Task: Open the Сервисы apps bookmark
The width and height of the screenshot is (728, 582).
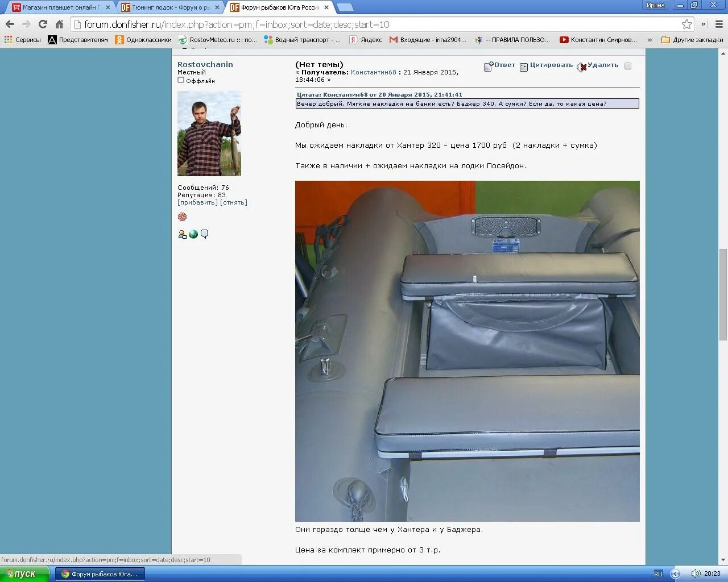Action: pos(23,40)
